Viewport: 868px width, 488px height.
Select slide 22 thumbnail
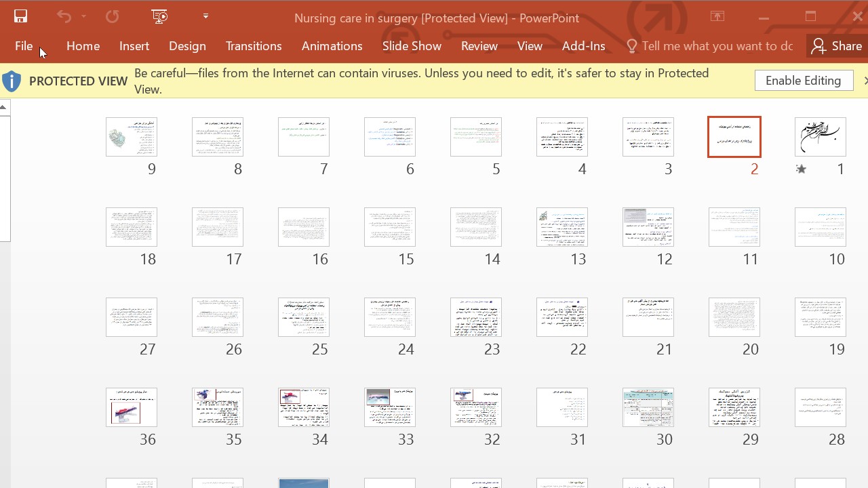(562, 317)
